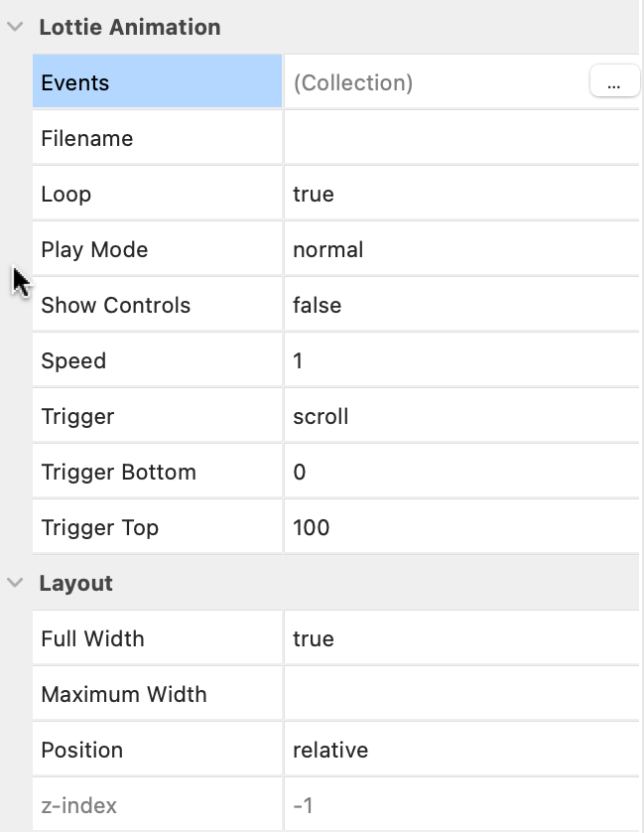This screenshot has width=644, height=833.
Task: Toggle the Show Controls value false
Action: click(318, 306)
